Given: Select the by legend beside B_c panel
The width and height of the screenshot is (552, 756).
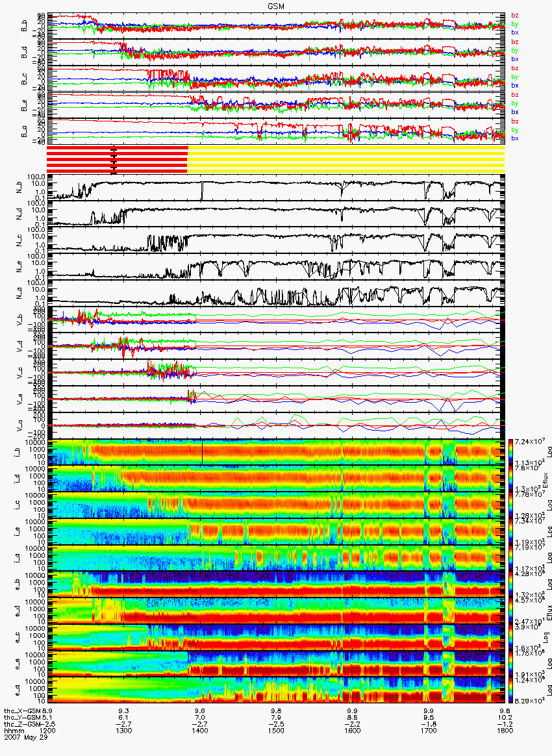Looking at the screenshot, I should [515, 77].
